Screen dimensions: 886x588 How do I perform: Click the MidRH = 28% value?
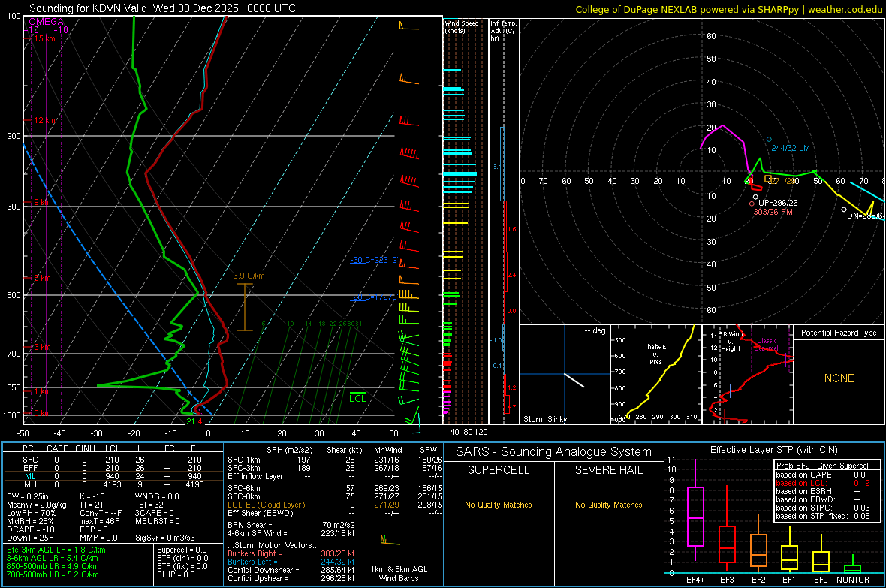tap(31, 521)
